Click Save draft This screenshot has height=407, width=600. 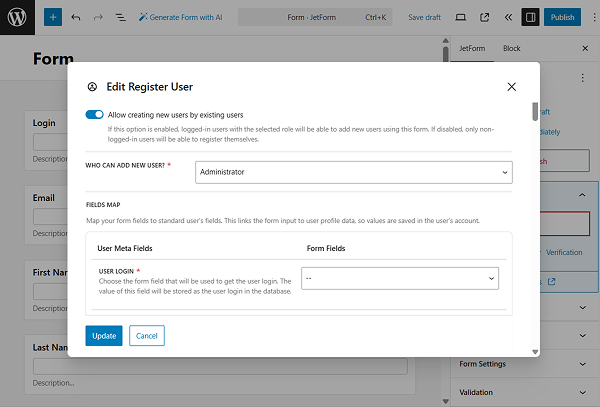click(x=424, y=17)
